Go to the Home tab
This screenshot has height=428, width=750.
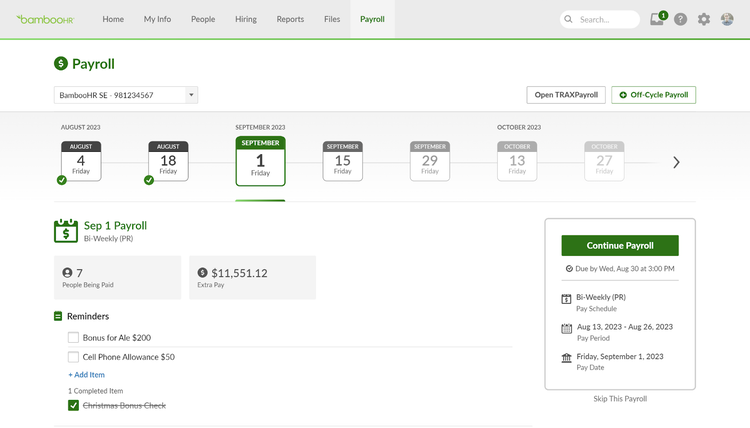(113, 19)
